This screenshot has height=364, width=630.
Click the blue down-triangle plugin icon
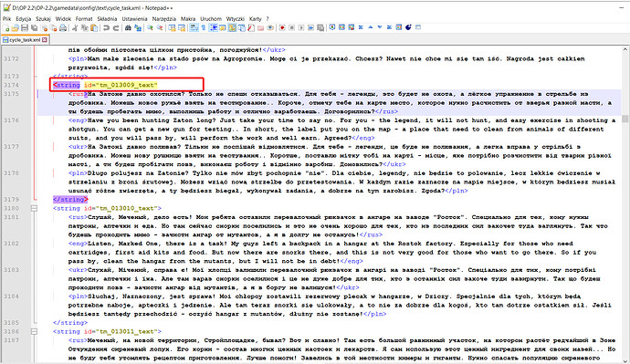(x=380, y=27)
